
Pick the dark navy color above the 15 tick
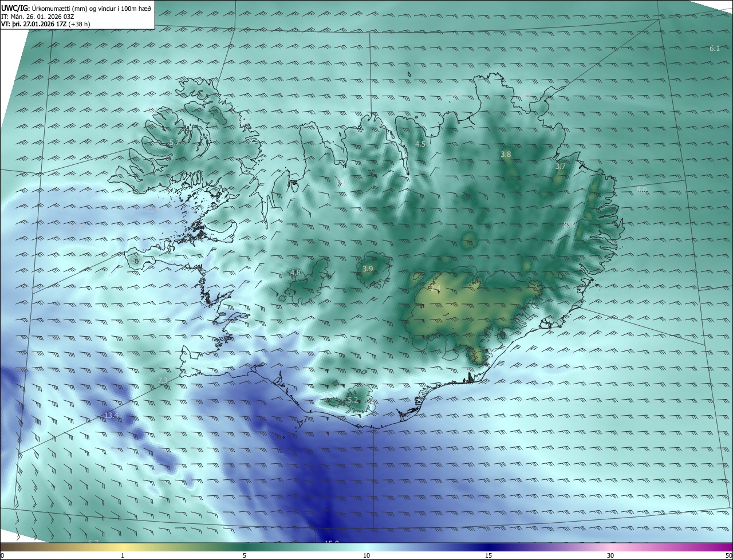pyautogui.click(x=488, y=546)
